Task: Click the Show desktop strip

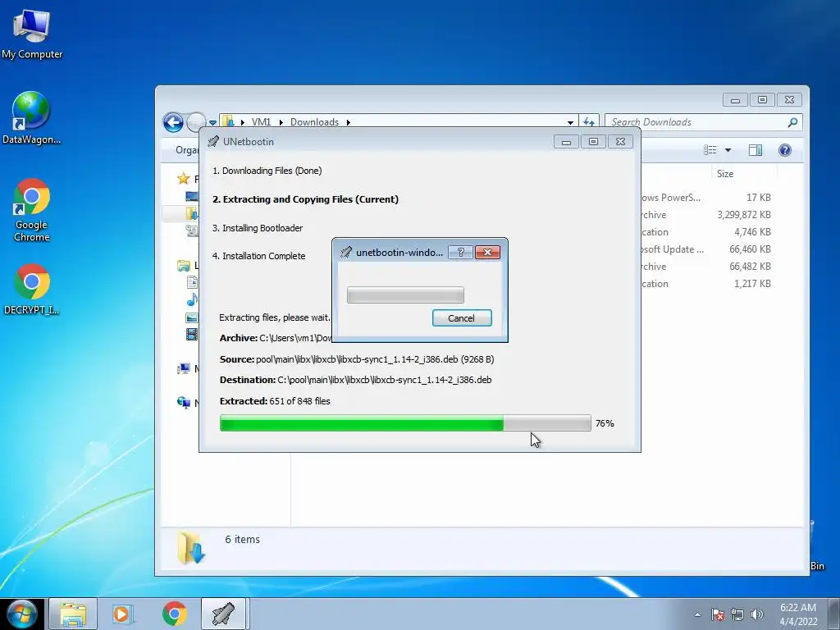Action: click(834, 614)
